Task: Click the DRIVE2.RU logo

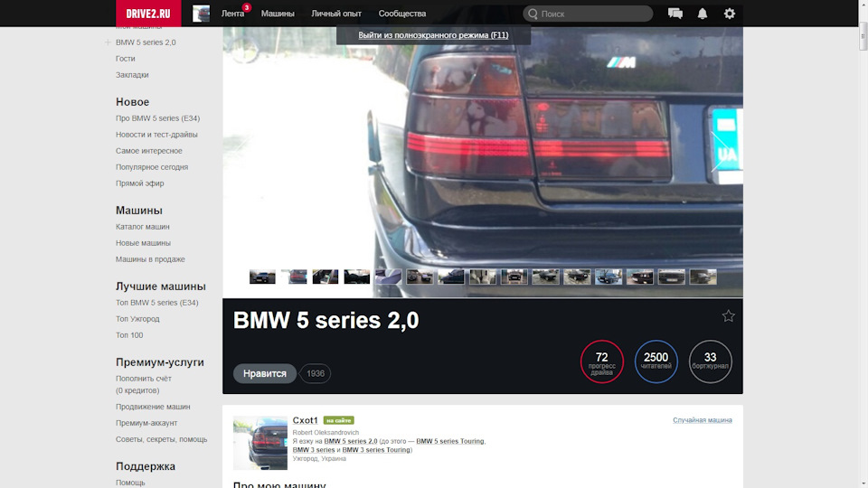Action: [x=148, y=14]
